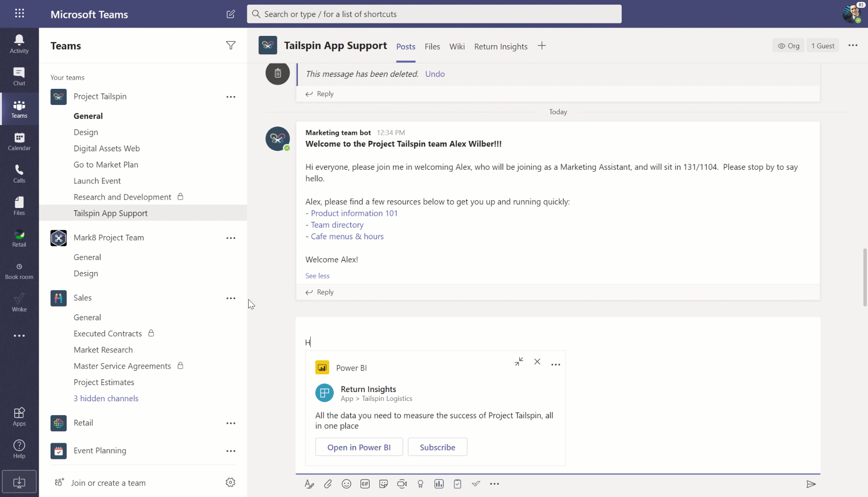Open the Activity feed
Image resolution: width=868 pixels, height=497 pixels.
tap(19, 44)
